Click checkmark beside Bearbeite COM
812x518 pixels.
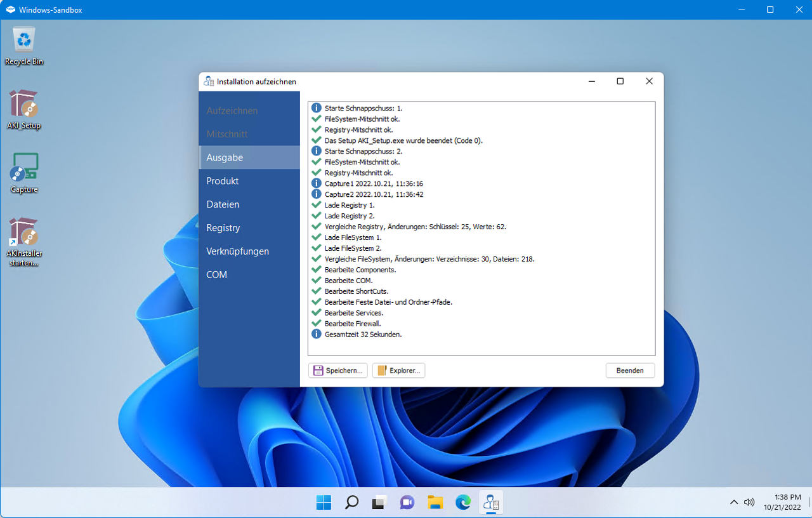[317, 280]
